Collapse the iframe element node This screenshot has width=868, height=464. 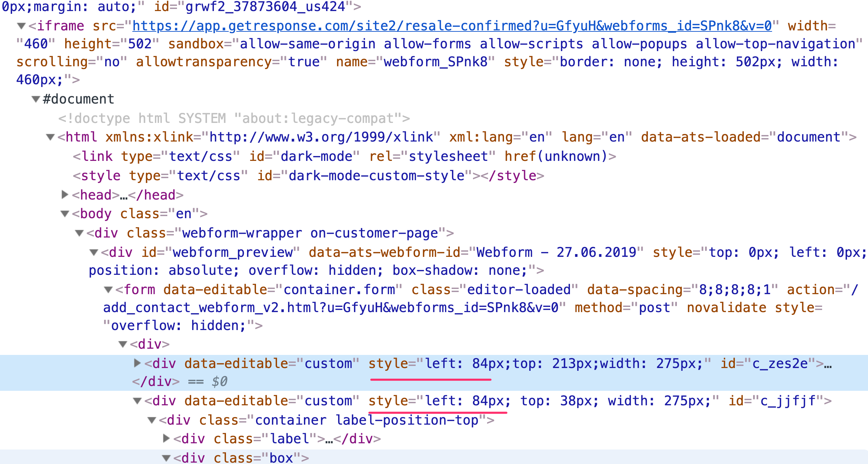pyautogui.click(x=21, y=26)
